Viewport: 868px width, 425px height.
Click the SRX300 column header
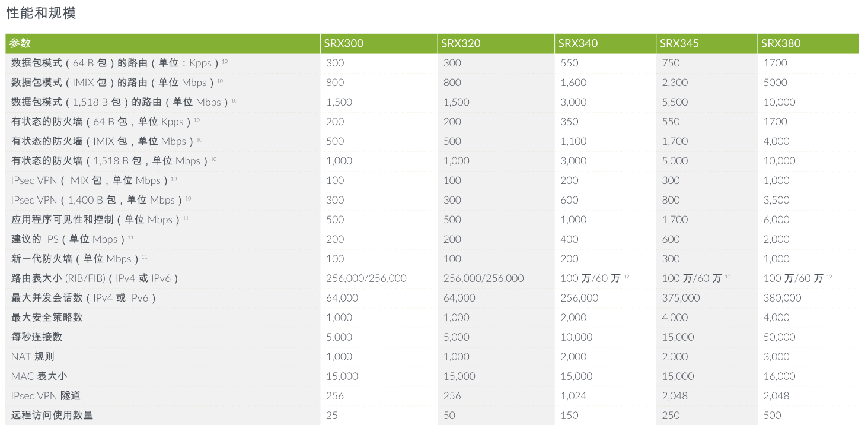tap(343, 43)
